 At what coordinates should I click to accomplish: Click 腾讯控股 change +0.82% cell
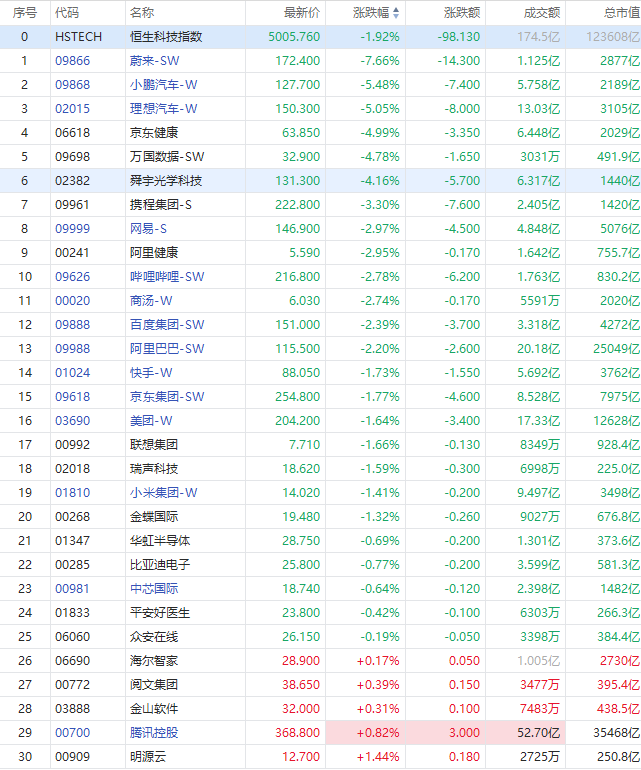[365, 733]
